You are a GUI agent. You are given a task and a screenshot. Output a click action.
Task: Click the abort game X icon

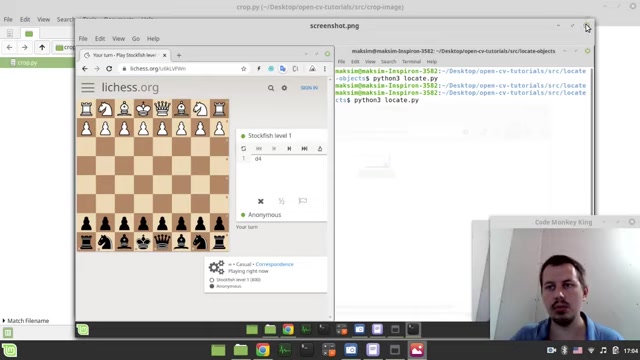[x=260, y=201]
